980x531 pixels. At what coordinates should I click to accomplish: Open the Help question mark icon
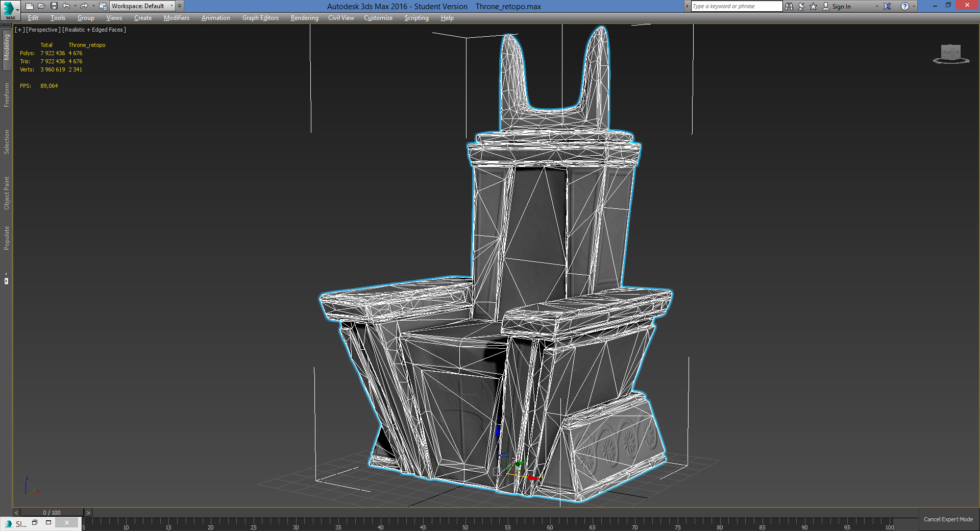904,6
